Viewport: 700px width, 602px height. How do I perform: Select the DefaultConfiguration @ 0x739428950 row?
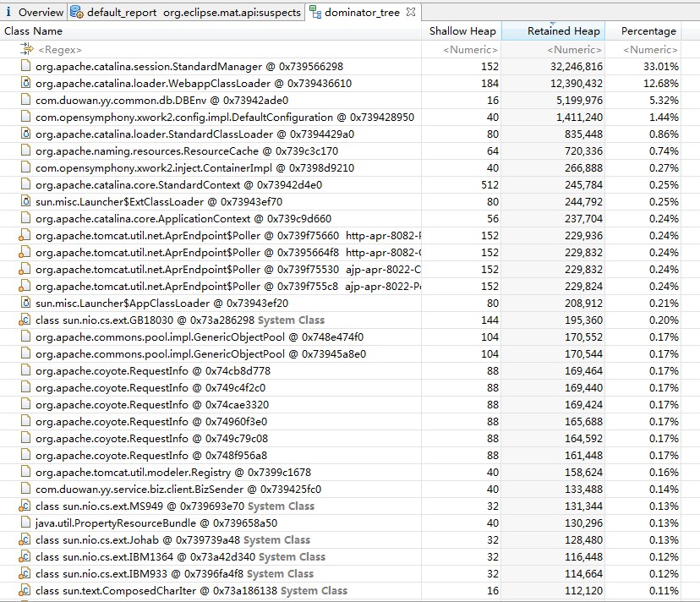tap(341, 117)
